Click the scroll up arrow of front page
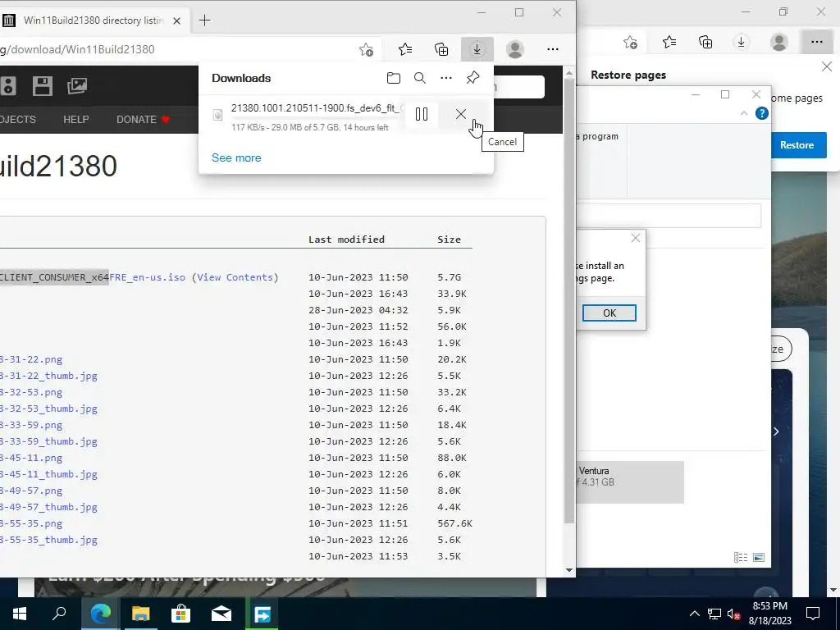Image resolution: width=840 pixels, height=630 pixels. coord(569,73)
